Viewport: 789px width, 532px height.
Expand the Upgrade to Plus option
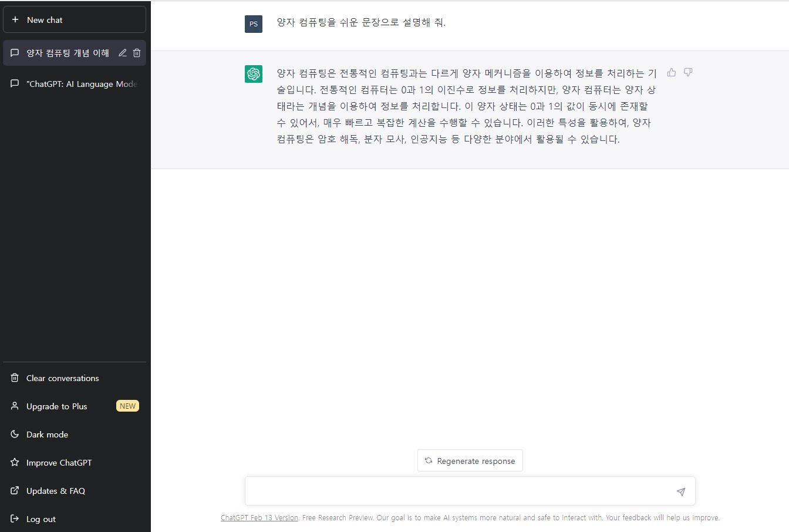click(55, 406)
